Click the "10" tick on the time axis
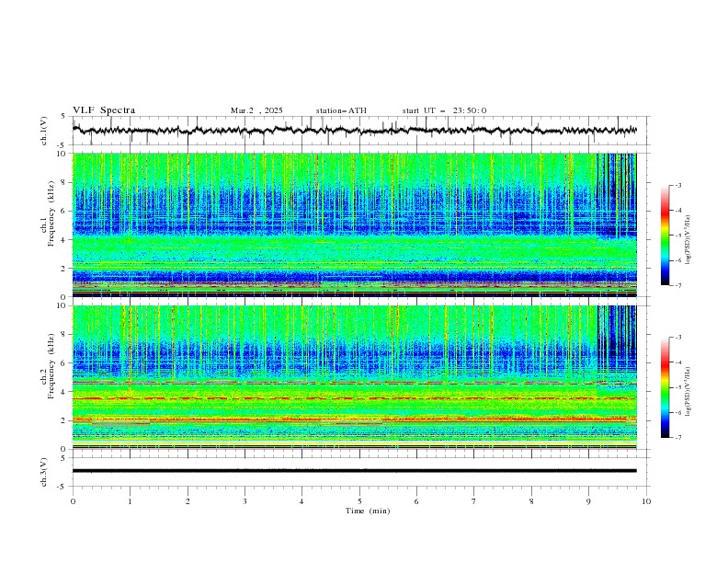Image resolution: width=728 pixels, height=563 pixels. pyautogui.click(x=646, y=501)
